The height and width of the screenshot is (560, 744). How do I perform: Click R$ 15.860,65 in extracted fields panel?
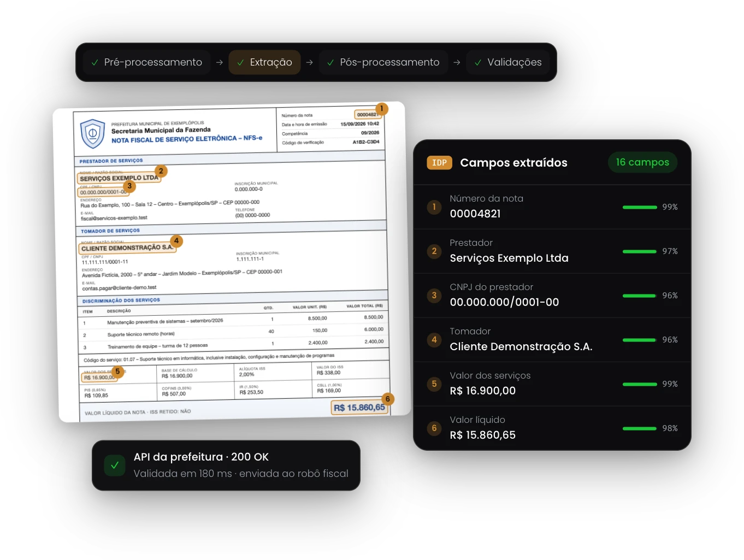483,435
